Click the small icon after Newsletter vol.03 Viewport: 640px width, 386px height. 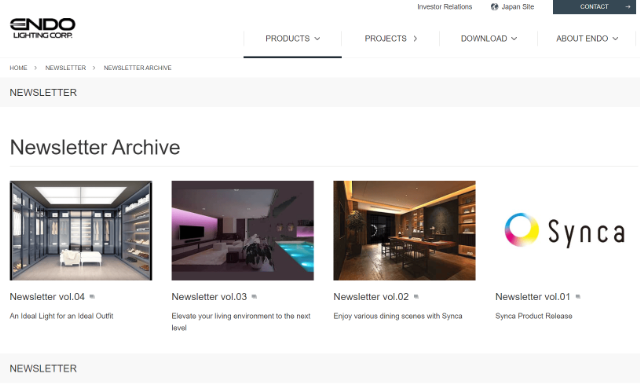[254, 297]
